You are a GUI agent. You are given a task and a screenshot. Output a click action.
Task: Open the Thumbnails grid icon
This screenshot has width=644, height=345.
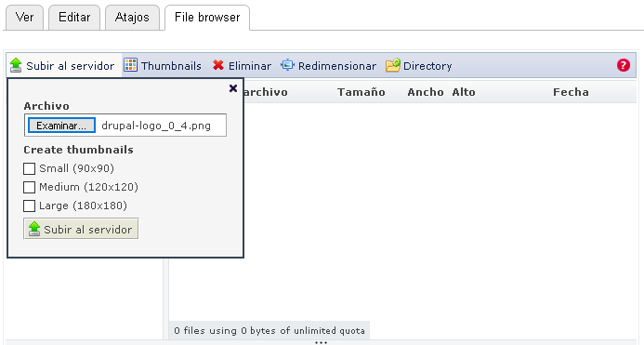coord(131,65)
